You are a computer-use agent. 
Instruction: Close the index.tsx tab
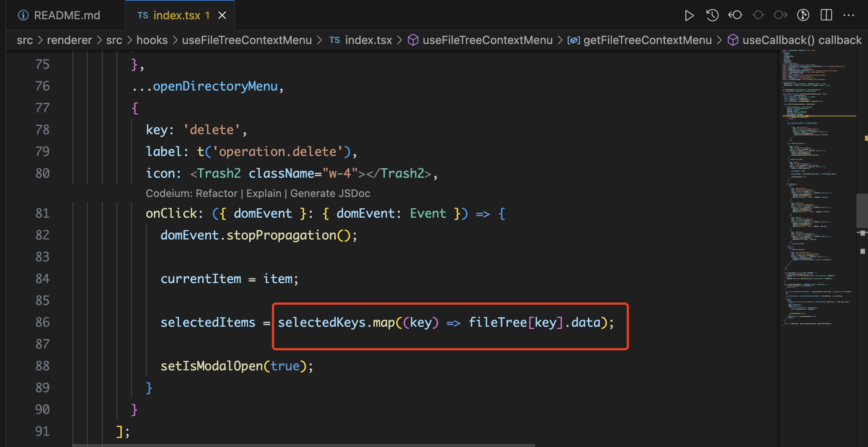pyautogui.click(x=222, y=15)
